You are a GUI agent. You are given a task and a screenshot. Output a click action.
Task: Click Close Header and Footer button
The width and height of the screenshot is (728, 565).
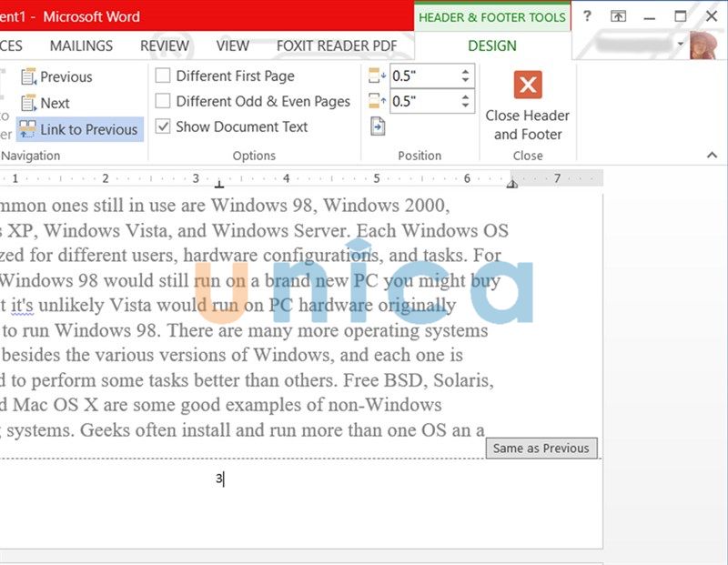click(x=528, y=106)
